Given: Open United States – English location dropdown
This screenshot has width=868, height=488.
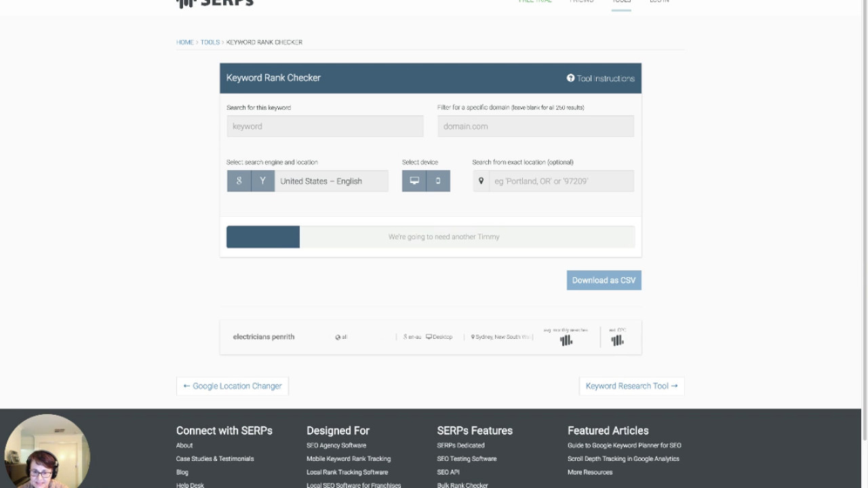Looking at the screenshot, I should pos(332,181).
